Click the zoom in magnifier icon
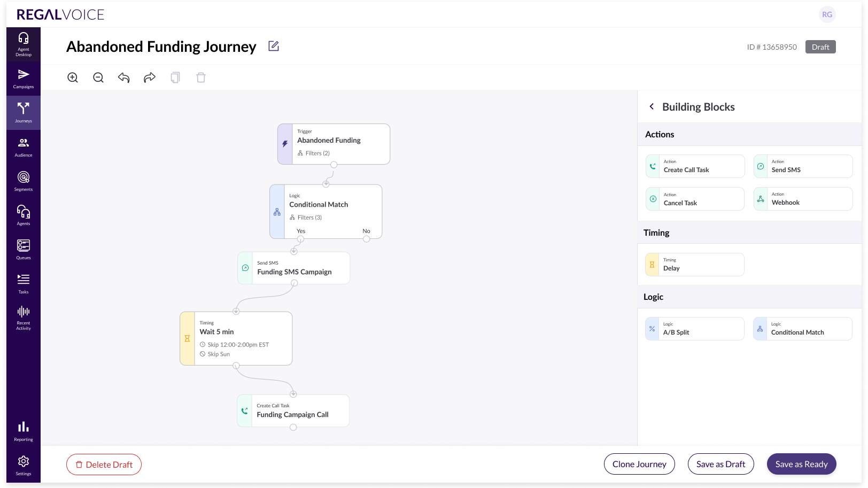Viewport: 868px width, 488px height. coord(73,78)
